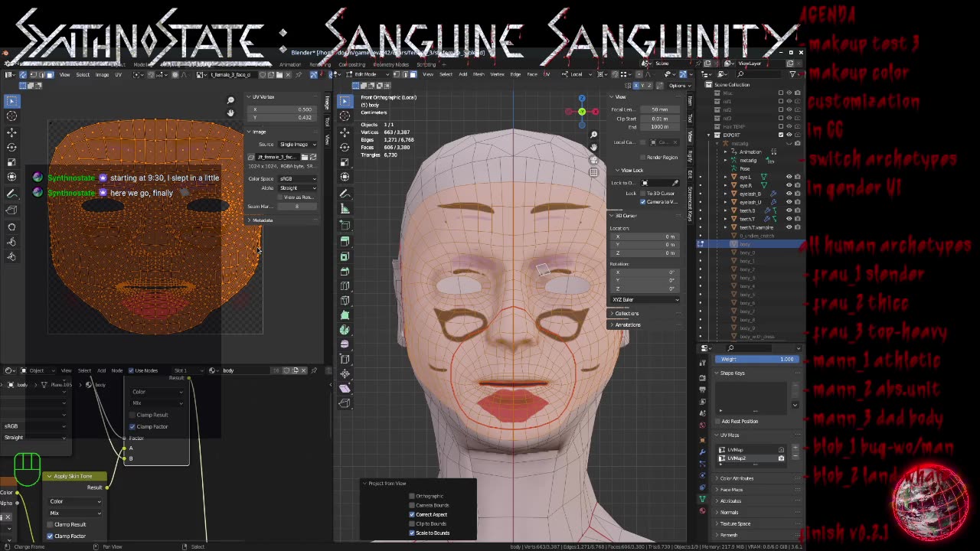Click the UV Vertex X value field
The height and width of the screenshot is (551, 980).
point(283,109)
